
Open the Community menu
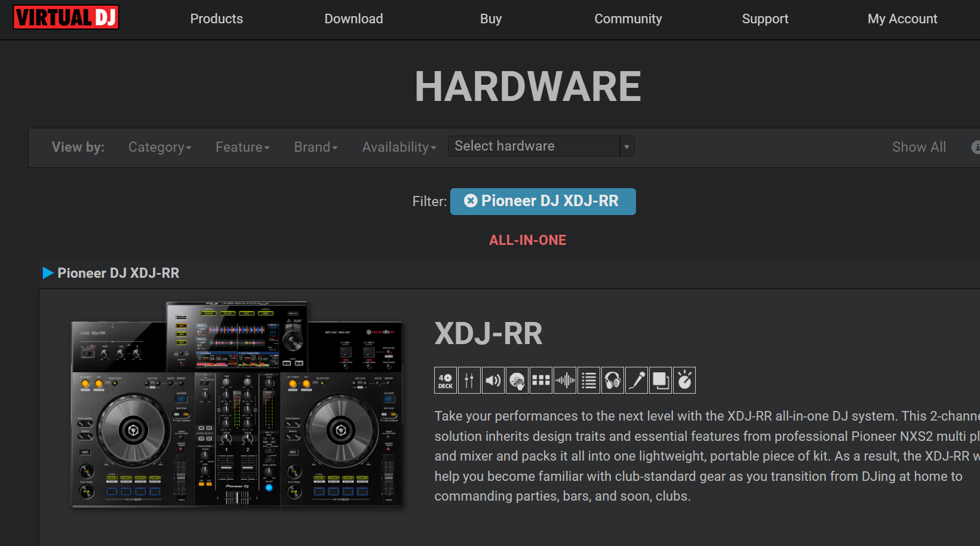[x=628, y=19]
